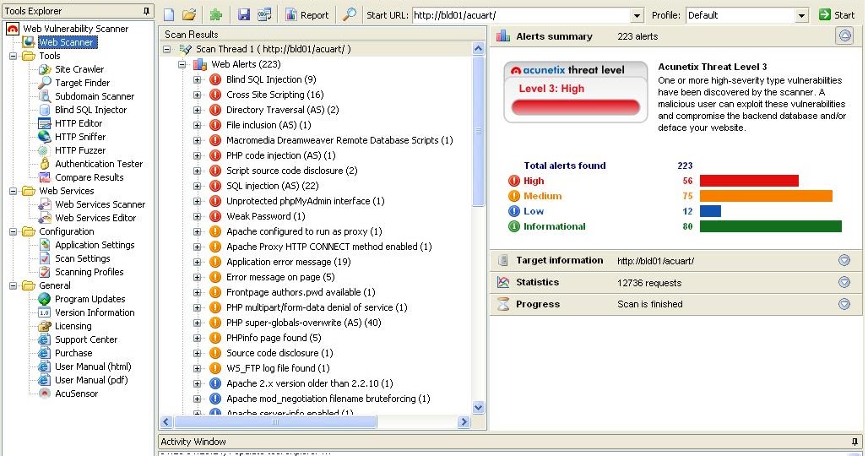
Task: Open Site Crawler tool
Action: [79, 69]
